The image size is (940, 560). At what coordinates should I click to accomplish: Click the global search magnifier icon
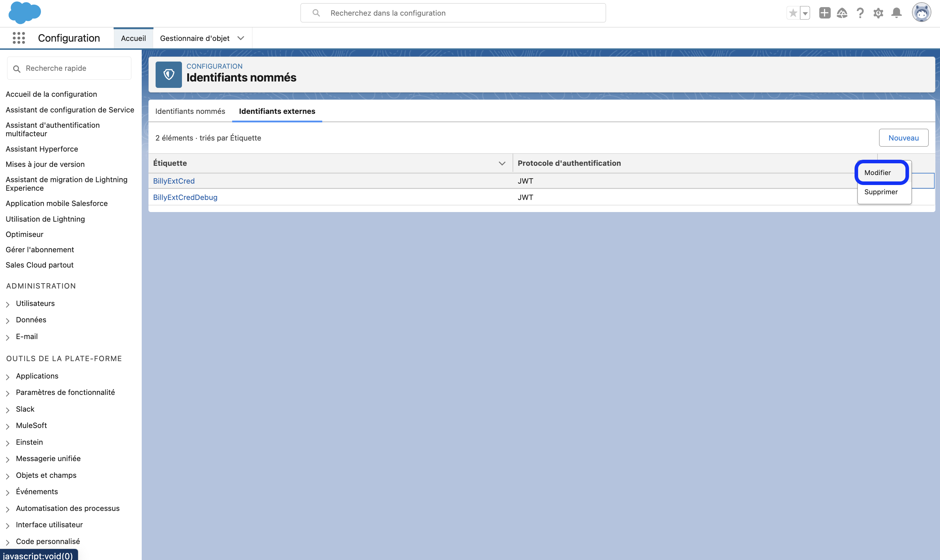(x=317, y=13)
